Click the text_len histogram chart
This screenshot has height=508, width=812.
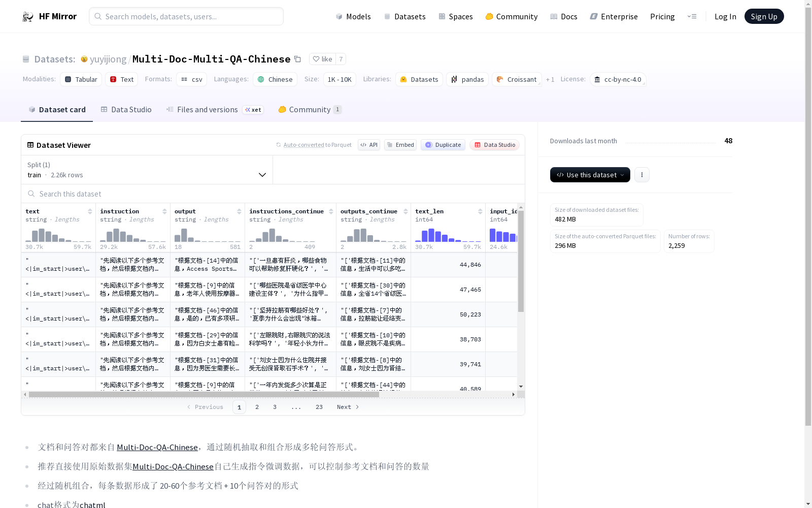pyautogui.click(x=448, y=235)
